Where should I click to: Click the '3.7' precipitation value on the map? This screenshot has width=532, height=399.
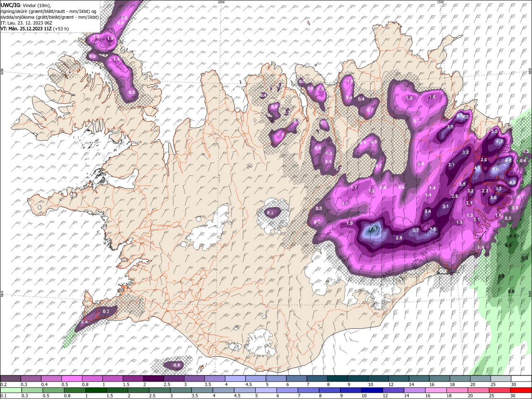[x=415, y=230]
